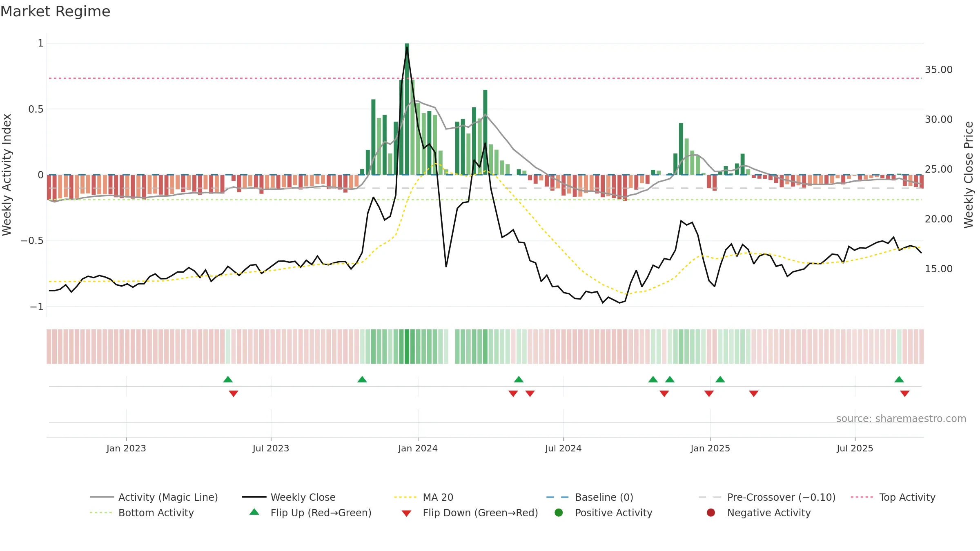The width and height of the screenshot is (980, 551).
Task: Click the −1 activity index tick label
Action: coord(37,307)
